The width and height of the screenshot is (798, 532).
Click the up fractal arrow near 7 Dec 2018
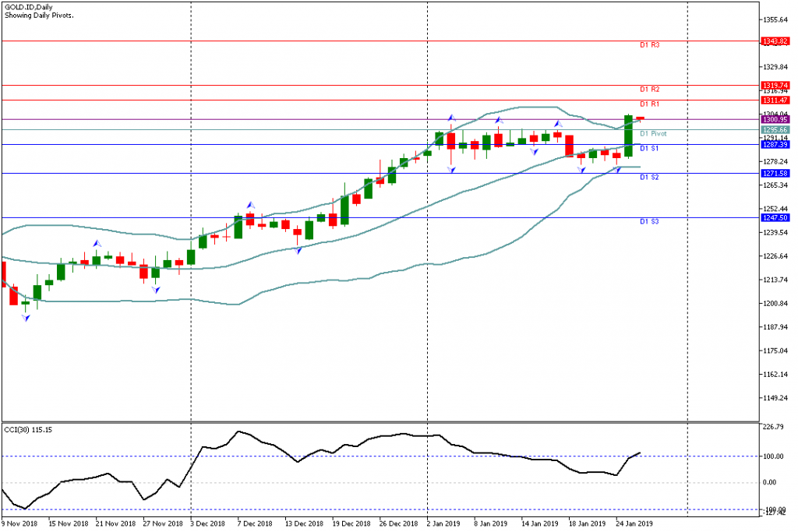250,204
